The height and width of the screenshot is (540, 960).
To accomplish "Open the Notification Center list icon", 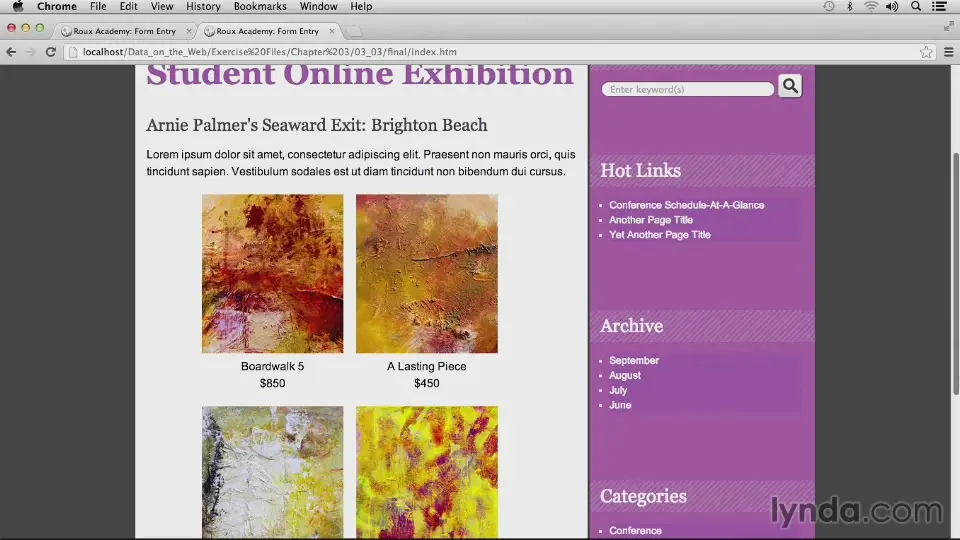I will (x=939, y=6).
